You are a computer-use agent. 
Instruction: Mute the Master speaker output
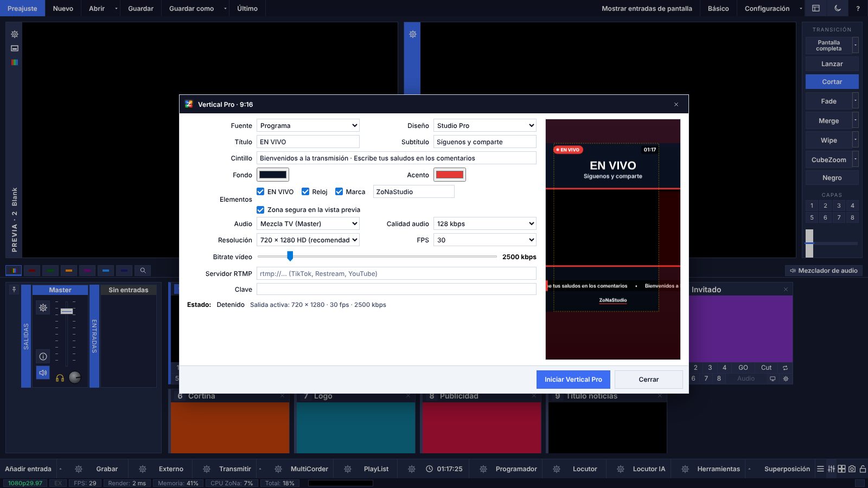[x=43, y=373]
